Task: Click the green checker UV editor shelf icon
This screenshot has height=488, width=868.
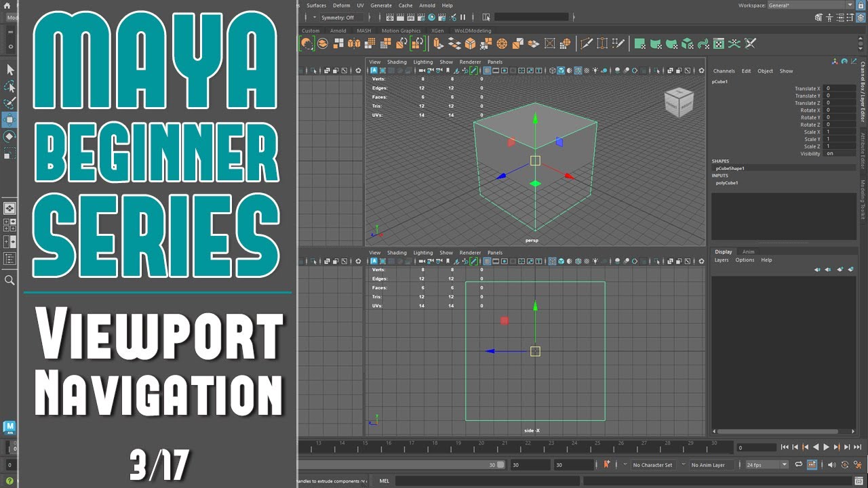Action: click(719, 44)
